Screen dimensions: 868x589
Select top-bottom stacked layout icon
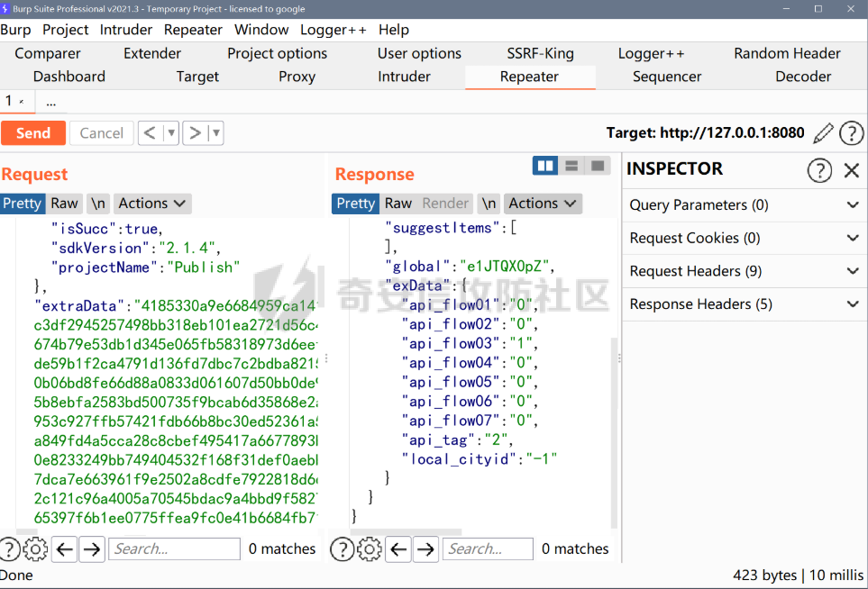tap(571, 166)
